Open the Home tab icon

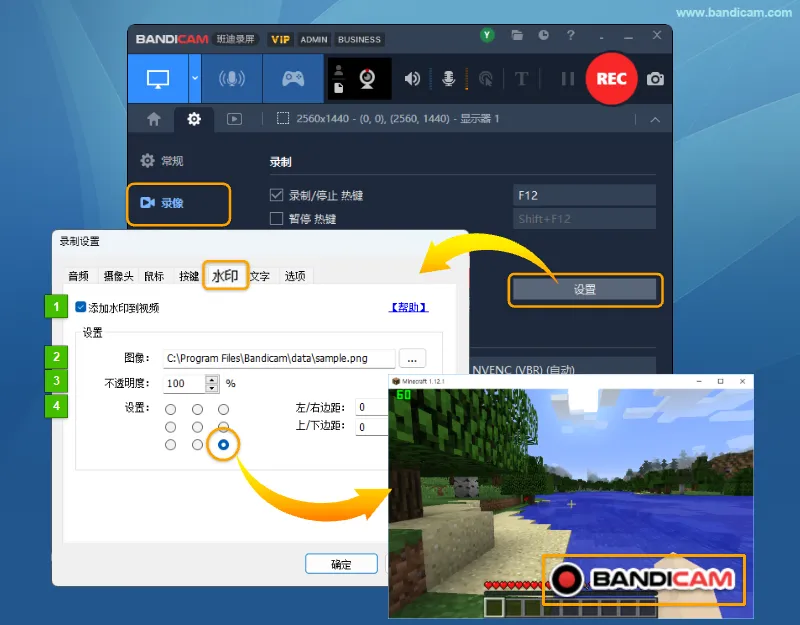click(x=154, y=119)
